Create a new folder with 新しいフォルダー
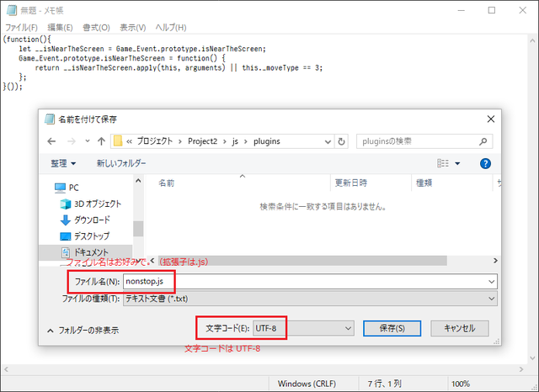This screenshot has height=392, width=539. point(121,163)
